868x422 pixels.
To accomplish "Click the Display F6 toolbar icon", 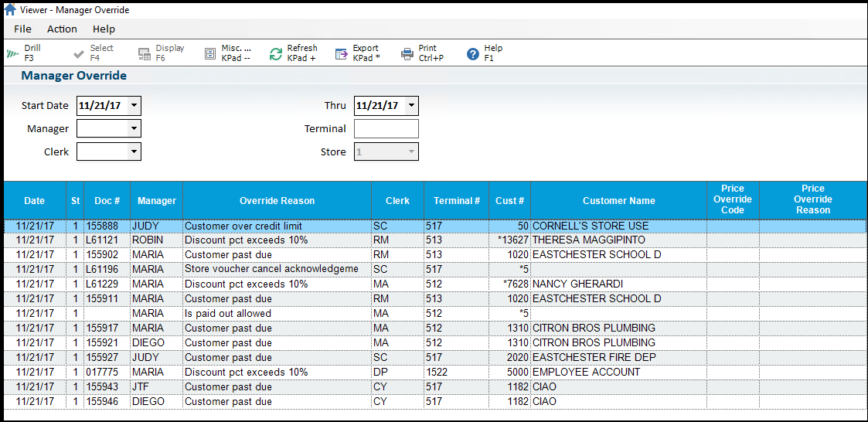I will [x=144, y=53].
